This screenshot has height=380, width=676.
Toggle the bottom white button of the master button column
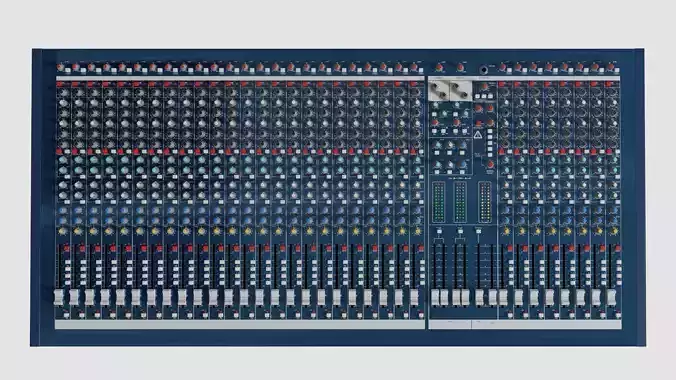point(490,155)
